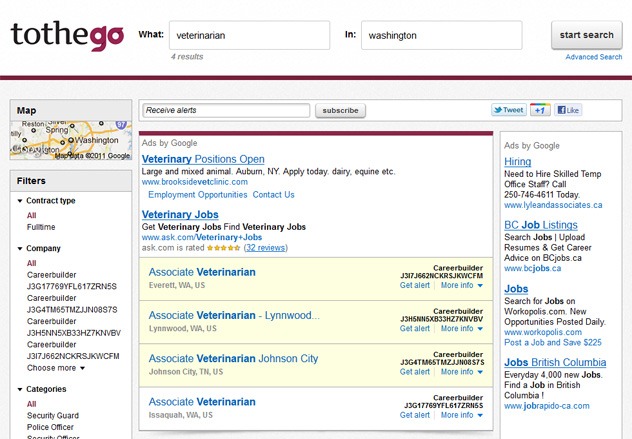Select All under Contract type
This screenshot has width=632, height=439.
point(31,215)
